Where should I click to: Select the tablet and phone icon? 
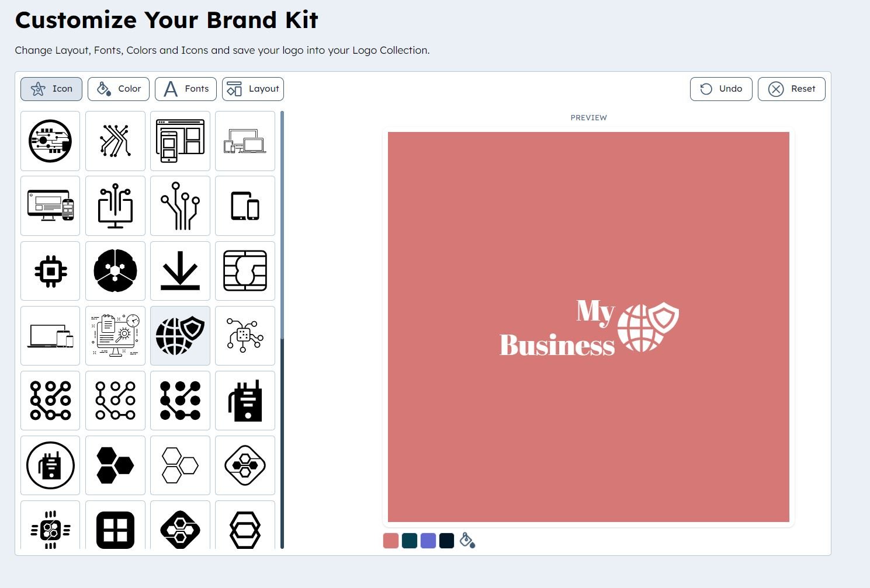click(x=245, y=206)
